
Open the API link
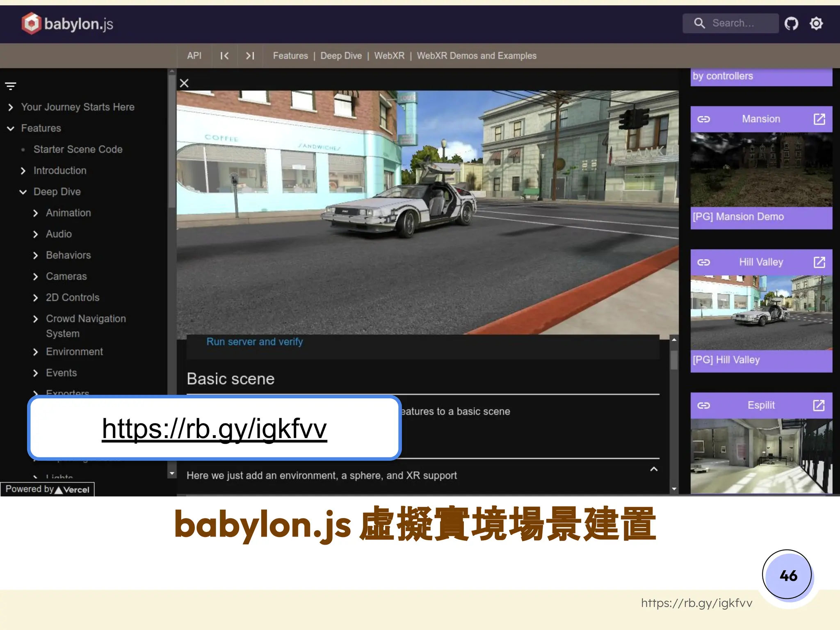coord(194,56)
